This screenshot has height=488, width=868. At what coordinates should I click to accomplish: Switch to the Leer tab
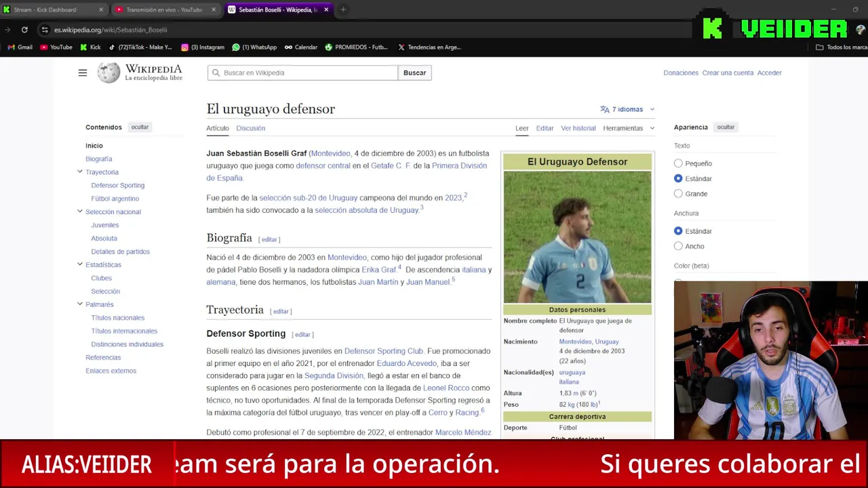pos(521,128)
